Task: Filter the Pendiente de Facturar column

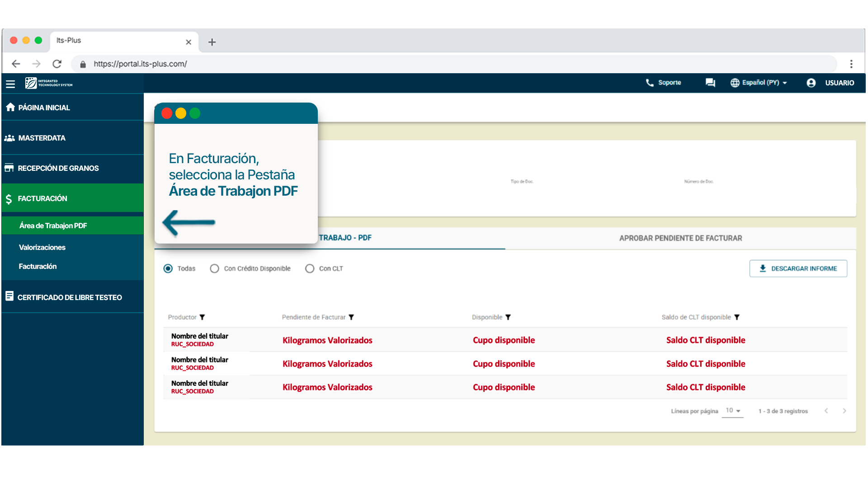Action: [x=351, y=317]
